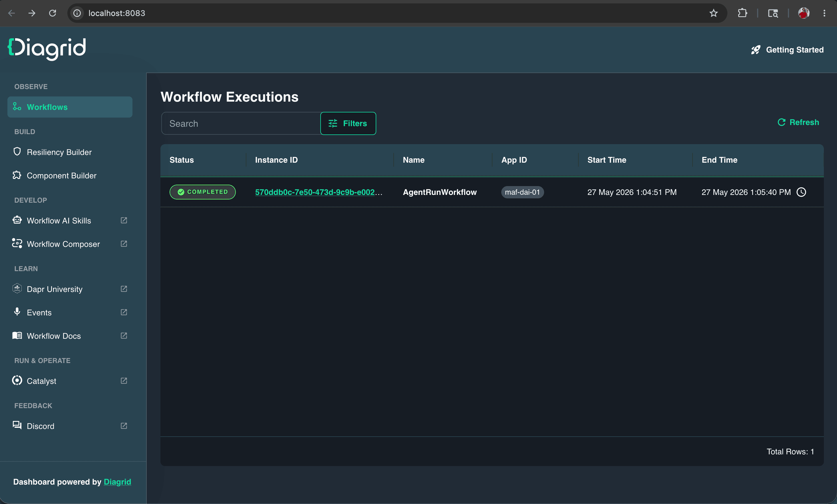Click the AgentRunWorkflow name cell
This screenshot has height=504, width=837.
coord(440,192)
